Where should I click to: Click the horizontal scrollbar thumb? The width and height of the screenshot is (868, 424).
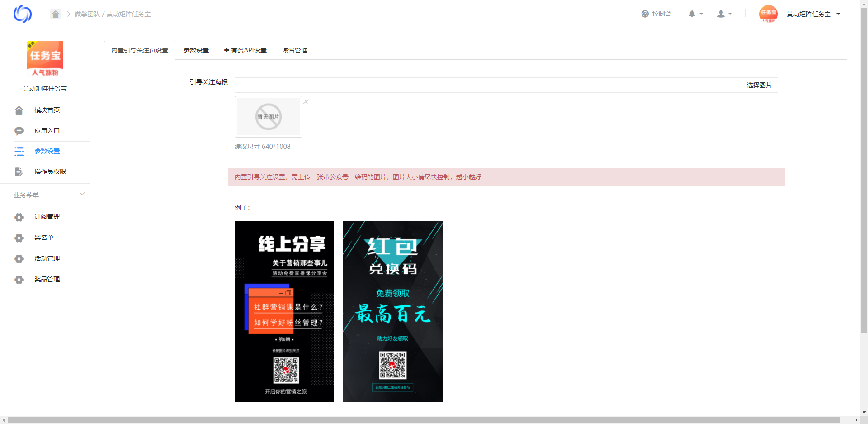424,420
